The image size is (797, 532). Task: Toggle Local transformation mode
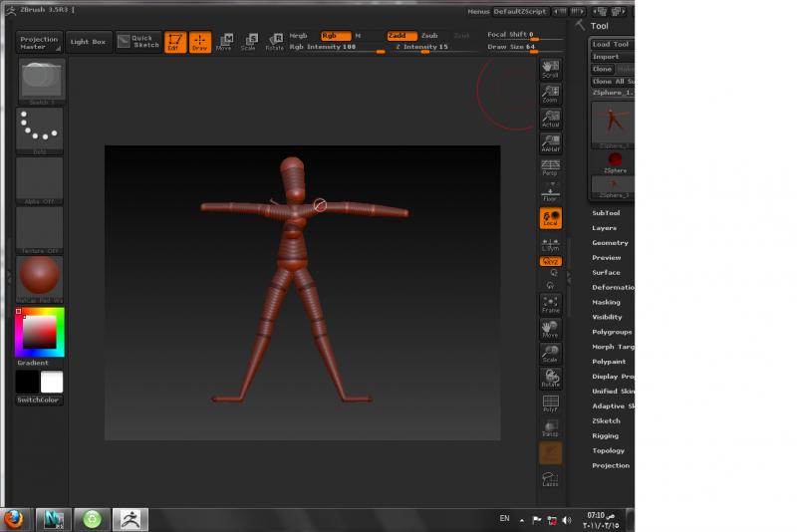(550, 218)
